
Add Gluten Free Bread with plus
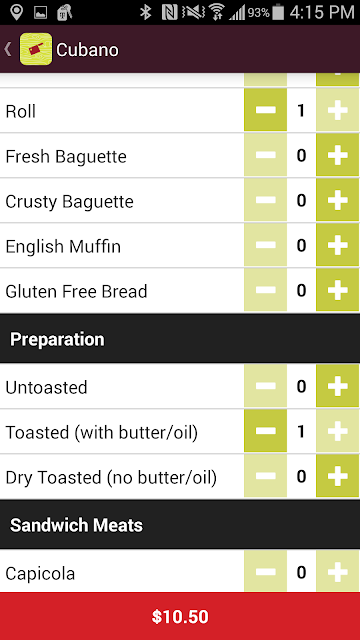tap(338, 290)
